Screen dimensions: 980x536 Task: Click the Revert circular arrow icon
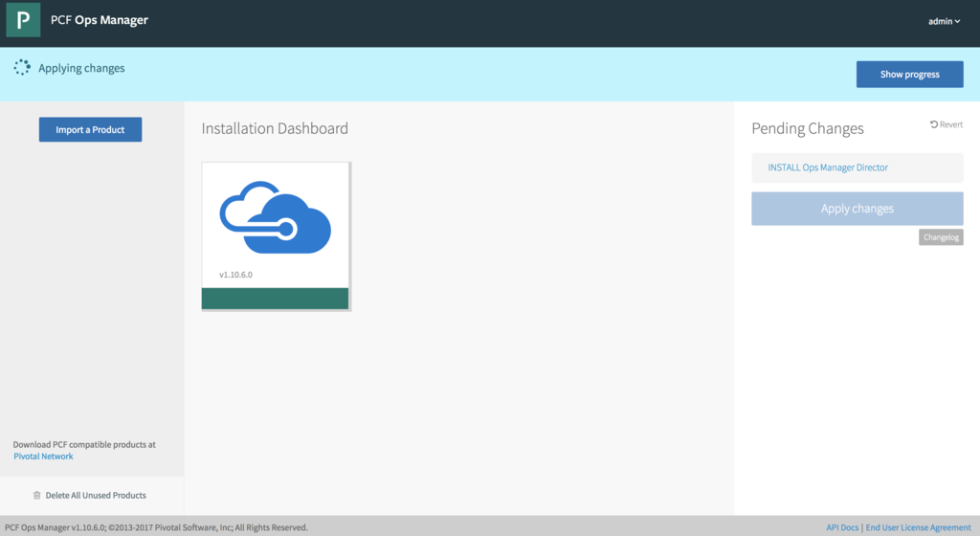click(934, 124)
